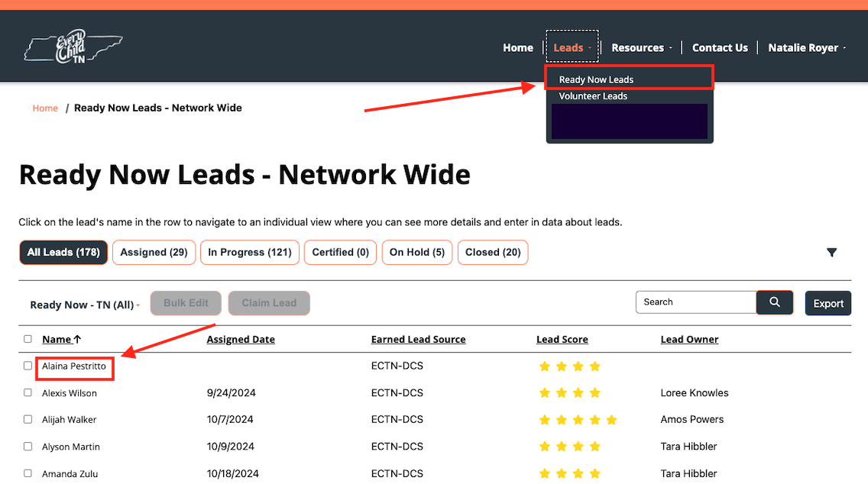Image resolution: width=868 pixels, height=484 pixels.
Task: Check the box for Amanda Zulu
Action: click(28, 473)
